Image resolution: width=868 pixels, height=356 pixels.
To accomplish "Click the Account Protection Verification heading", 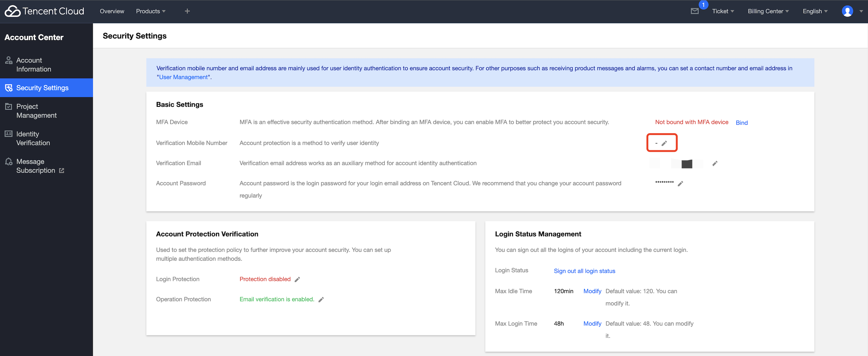I will tap(207, 234).
